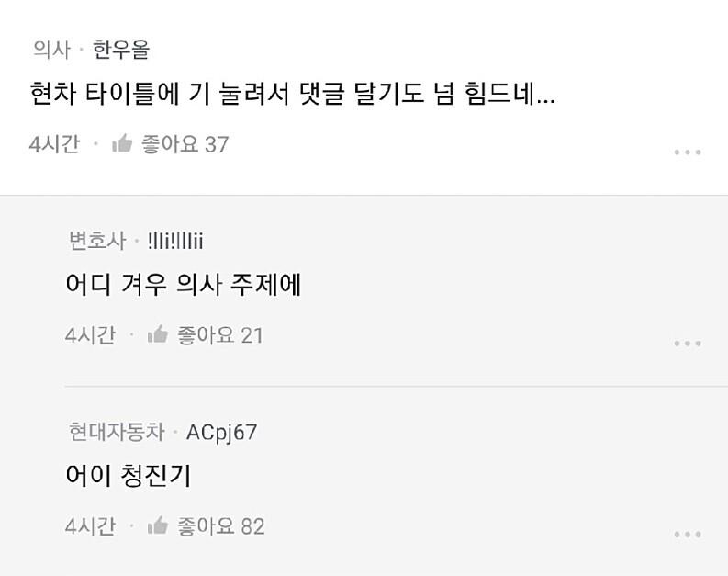Screen dimensions: 728x576
Task: Click the '좋아요 21' like count
Action: [220, 335]
